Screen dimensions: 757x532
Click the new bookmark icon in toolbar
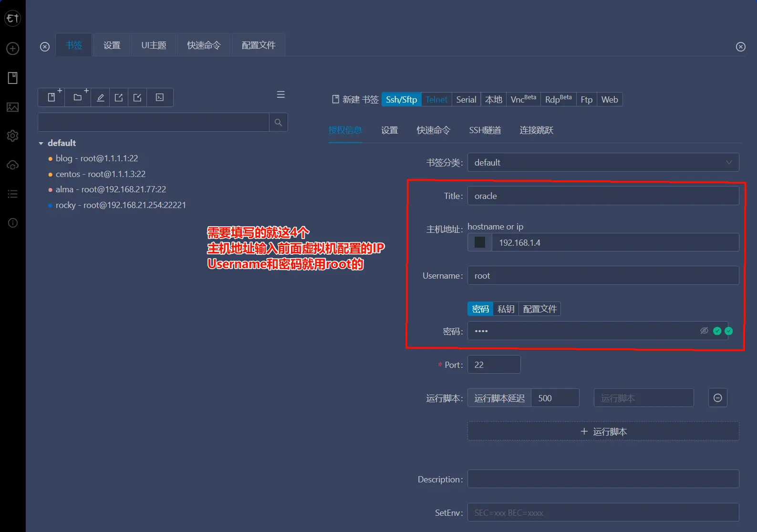pyautogui.click(x=52, y=97)
